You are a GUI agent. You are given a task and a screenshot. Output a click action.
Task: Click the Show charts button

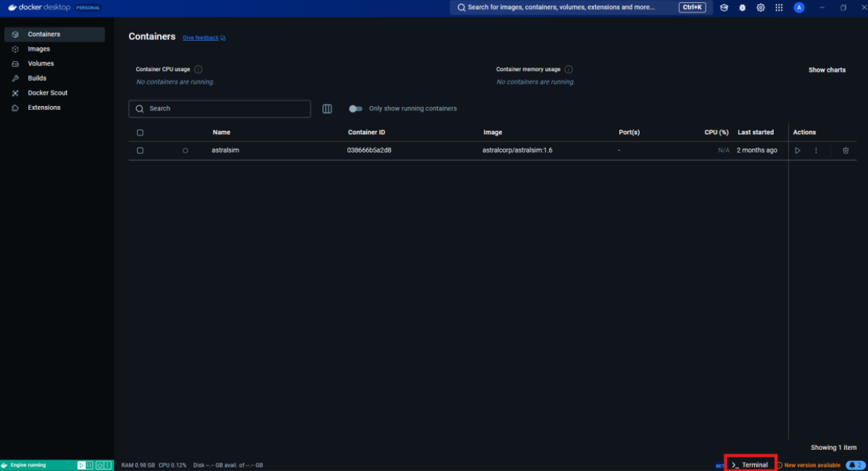827,70
